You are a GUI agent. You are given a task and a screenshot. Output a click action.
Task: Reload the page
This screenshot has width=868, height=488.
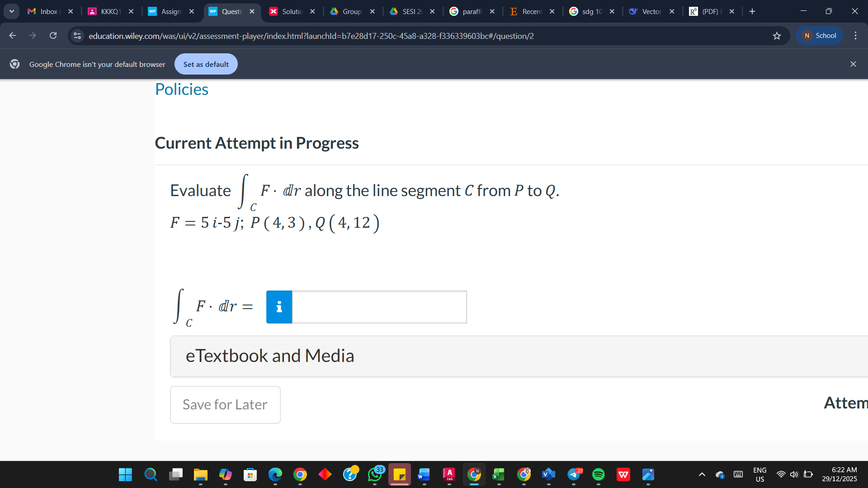click(53, 36)
